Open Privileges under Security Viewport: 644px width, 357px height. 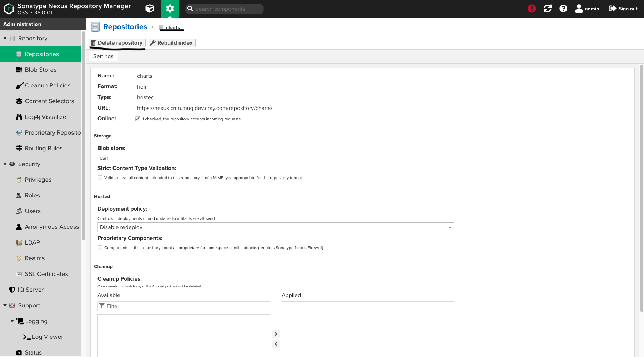40,180
